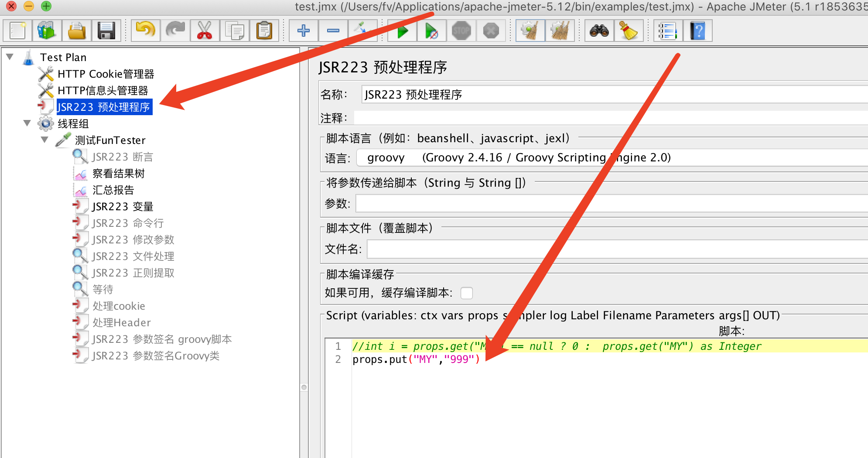
Task: Click the split pane divider handle
Action: [304, 387]
